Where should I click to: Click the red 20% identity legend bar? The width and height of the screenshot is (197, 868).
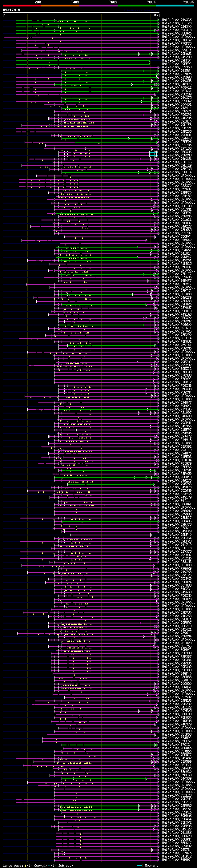pyautogui.click(x=22, y=6)
